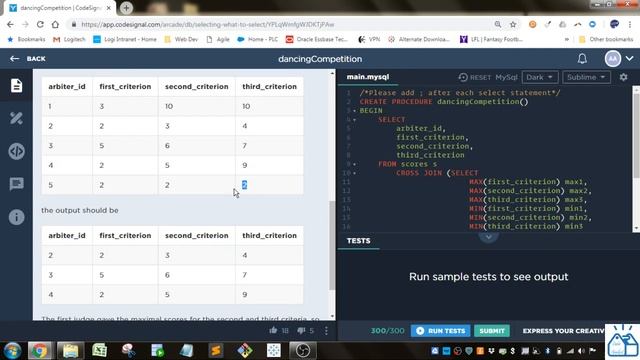Open the scores percent sidebar icon
This screenshot has width=640, height=360.
[16, 118]
